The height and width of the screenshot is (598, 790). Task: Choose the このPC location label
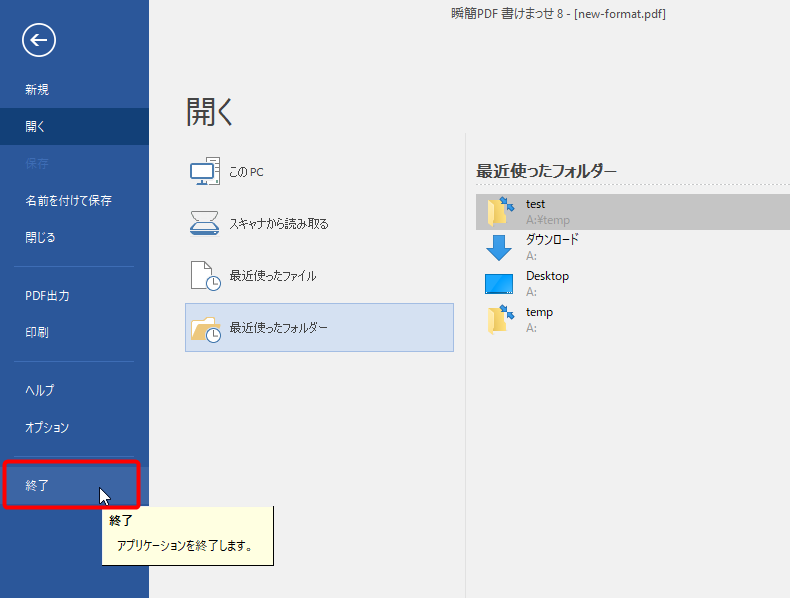coord(246,172)
